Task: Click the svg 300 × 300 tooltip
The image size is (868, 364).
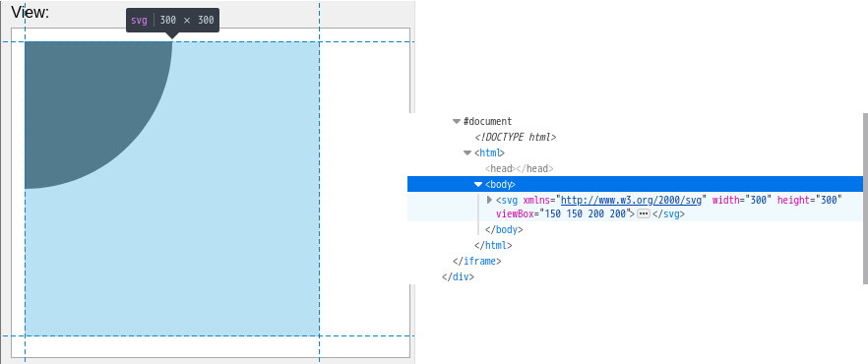Action: pos(173,20)
